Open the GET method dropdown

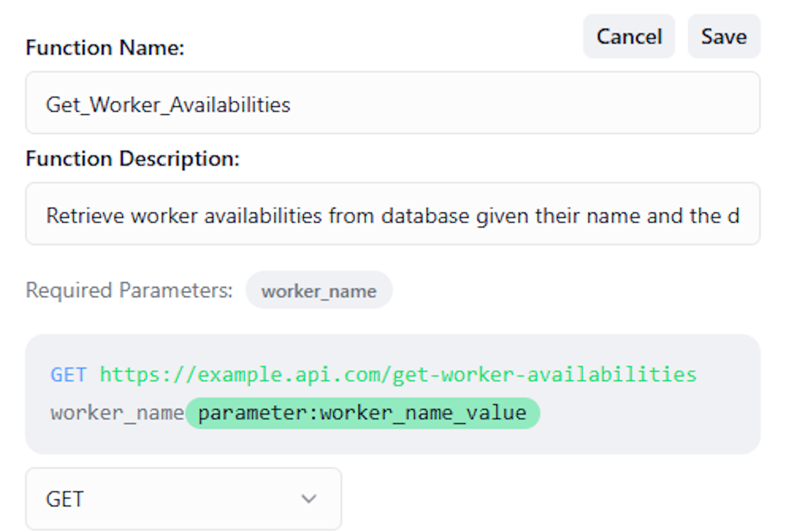tap(184, 499)
